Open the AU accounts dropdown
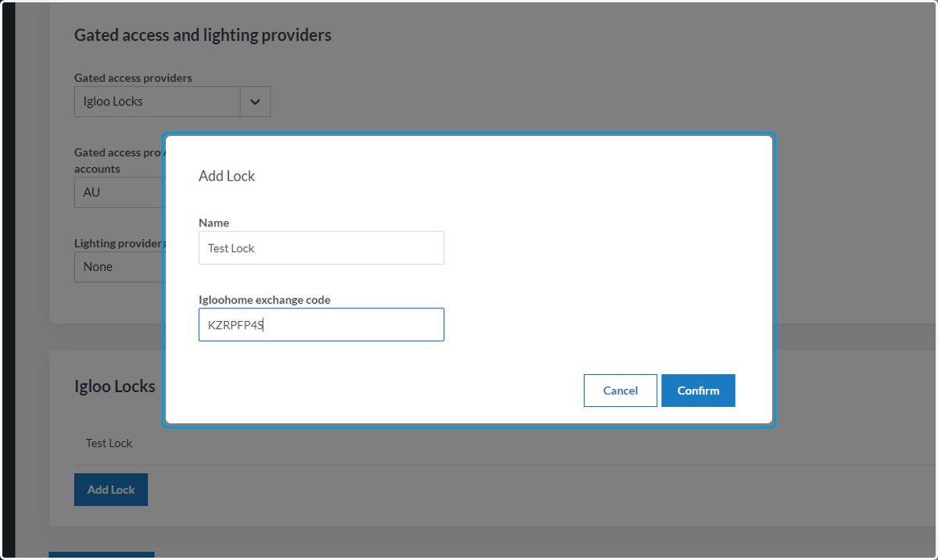938x560 pixels. 119,192
